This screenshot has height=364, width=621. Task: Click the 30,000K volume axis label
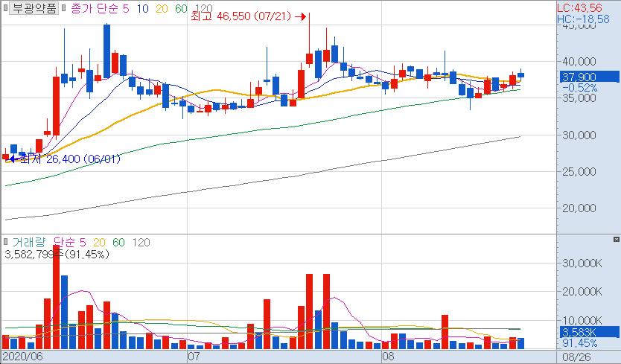click(x=582, y=263)
